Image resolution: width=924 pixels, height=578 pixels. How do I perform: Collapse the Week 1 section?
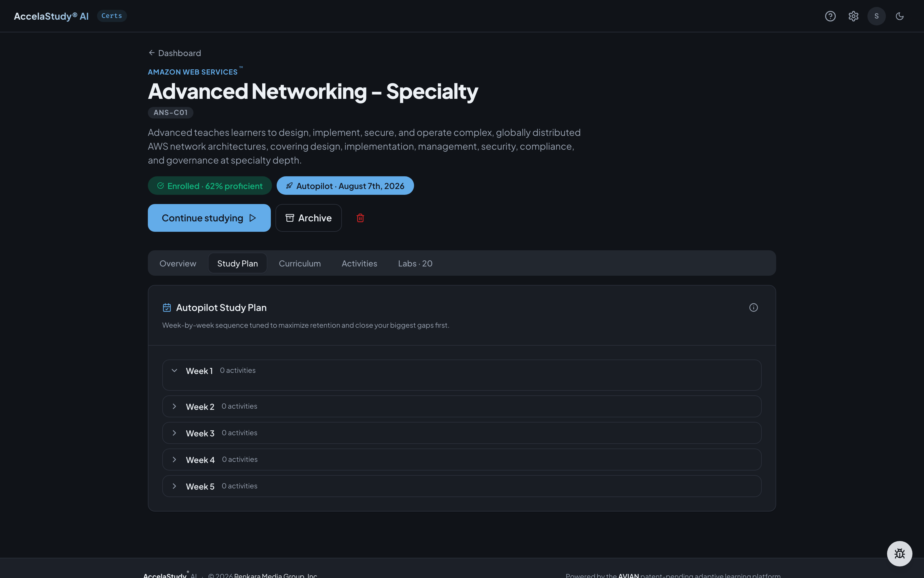[x=174, y=370]
